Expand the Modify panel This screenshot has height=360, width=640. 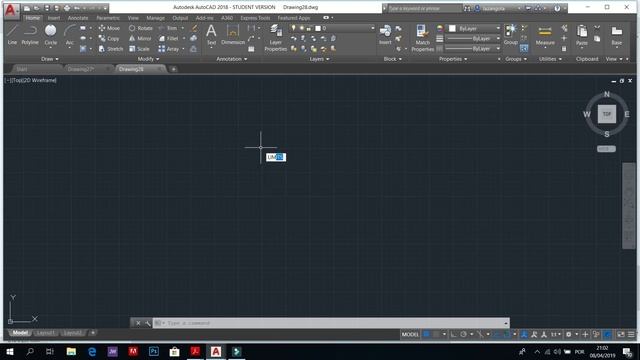tap(149, 59)
